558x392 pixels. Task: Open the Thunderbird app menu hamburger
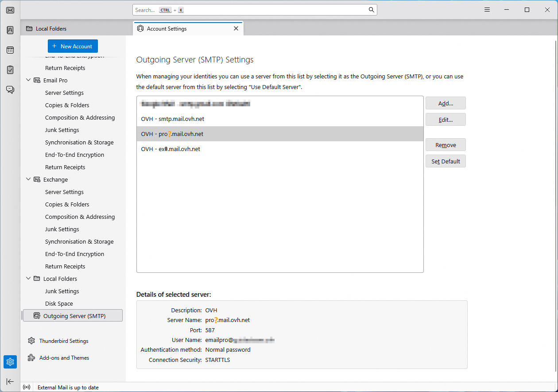click(x=487, y=10)
